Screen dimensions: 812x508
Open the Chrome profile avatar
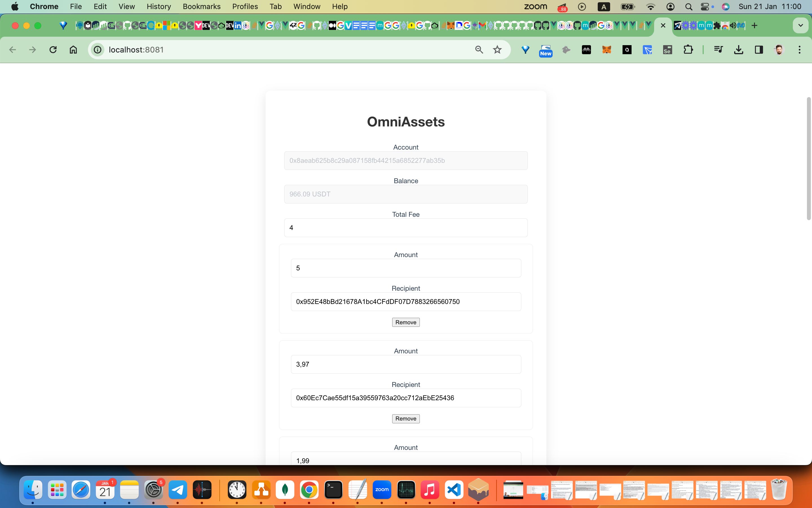coord(779,50)
